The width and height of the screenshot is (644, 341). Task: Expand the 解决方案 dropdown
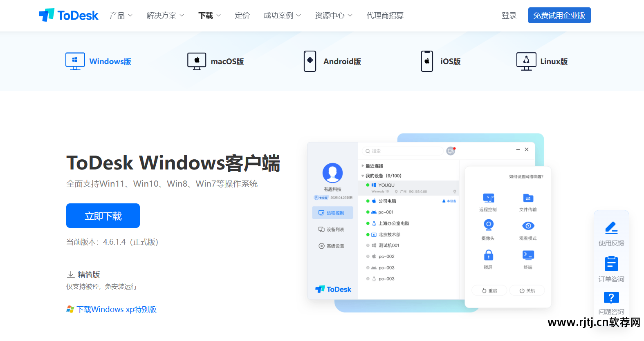pos(165,16)
